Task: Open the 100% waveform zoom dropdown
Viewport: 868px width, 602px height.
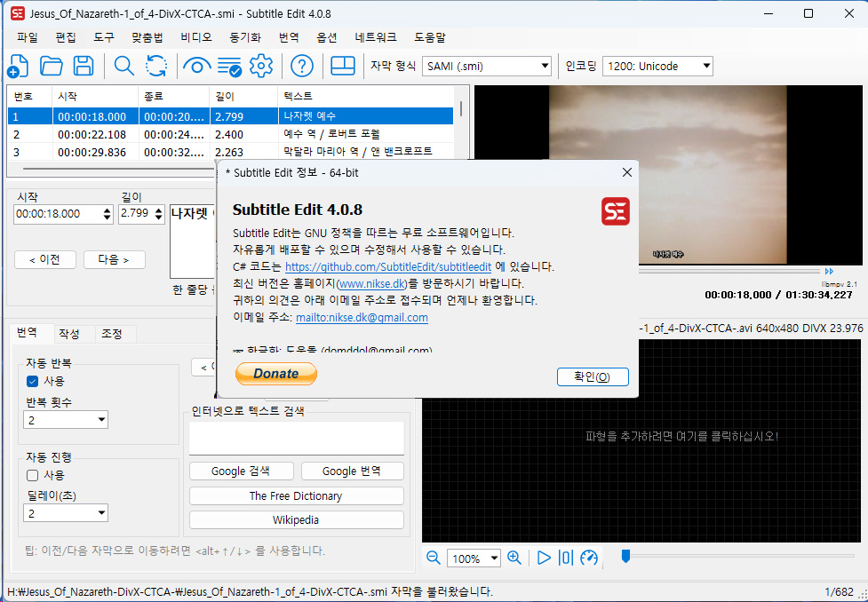Action: click(x=474, y=558)
